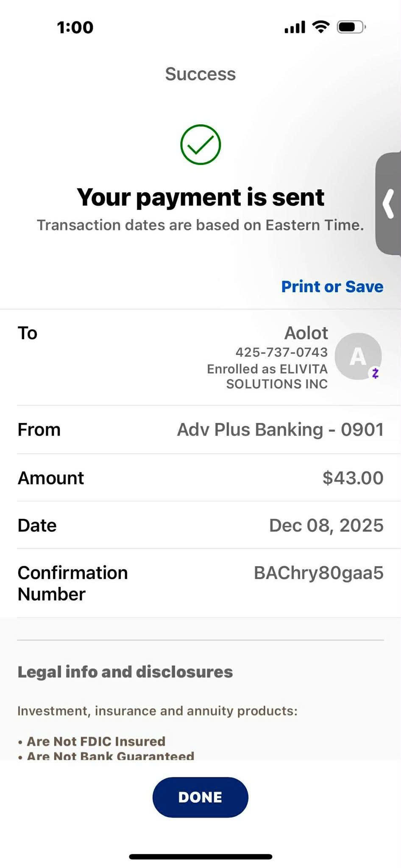Tap the Legal info and disclosures heading
Viewport: 401px width, 868px height.
click(x=125, y=672)
